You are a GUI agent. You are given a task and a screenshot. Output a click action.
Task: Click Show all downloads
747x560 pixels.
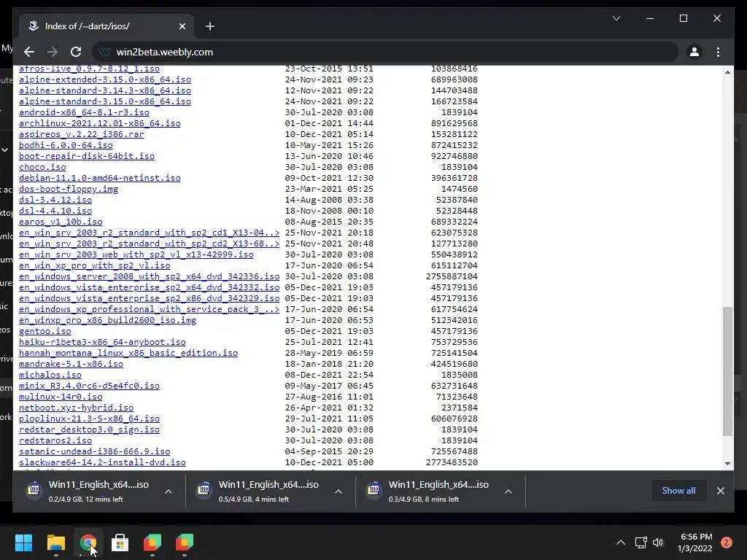678,491
